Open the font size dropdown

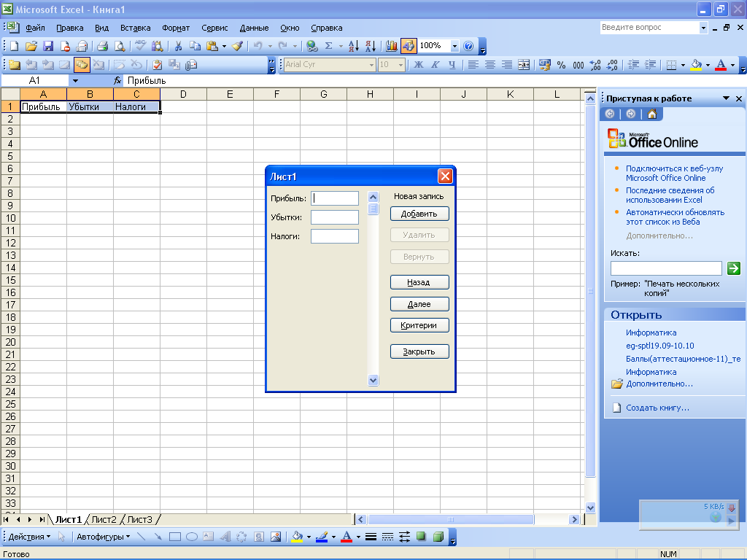400,65
